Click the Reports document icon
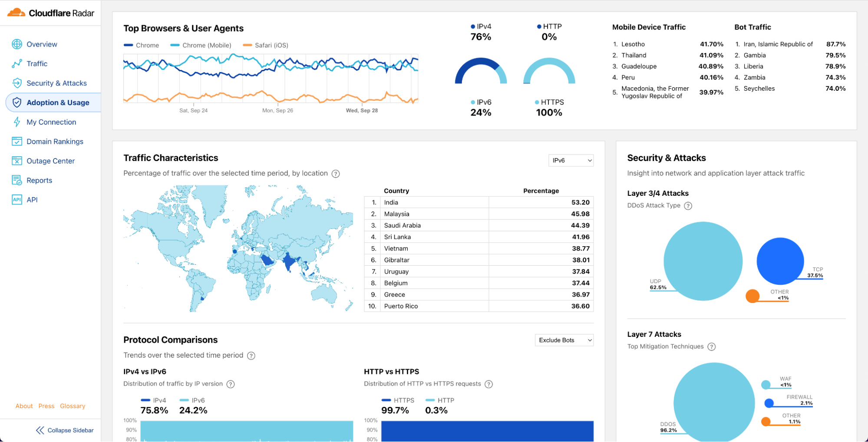Screen dimensions: 868x442 coord(17,180)
